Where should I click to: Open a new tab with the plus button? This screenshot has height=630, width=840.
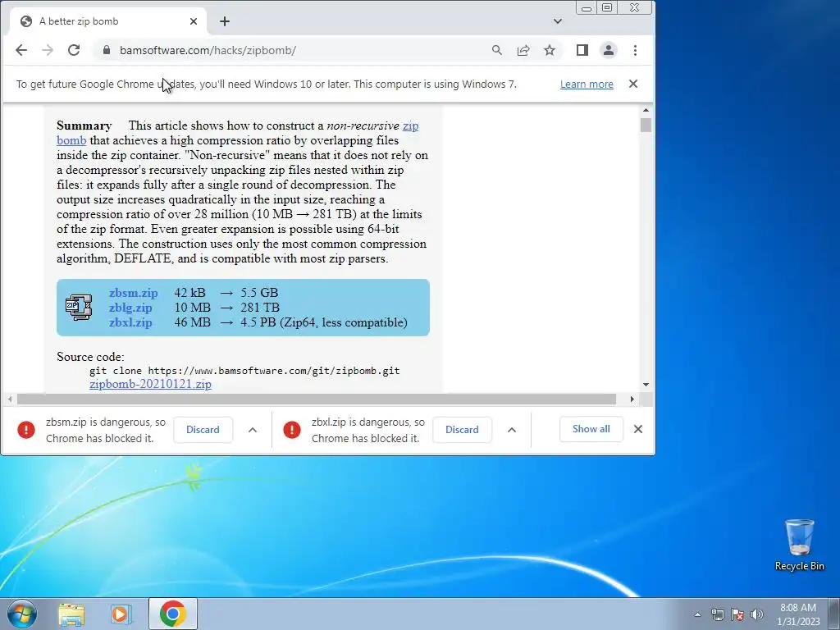click(x=225, y=21)
